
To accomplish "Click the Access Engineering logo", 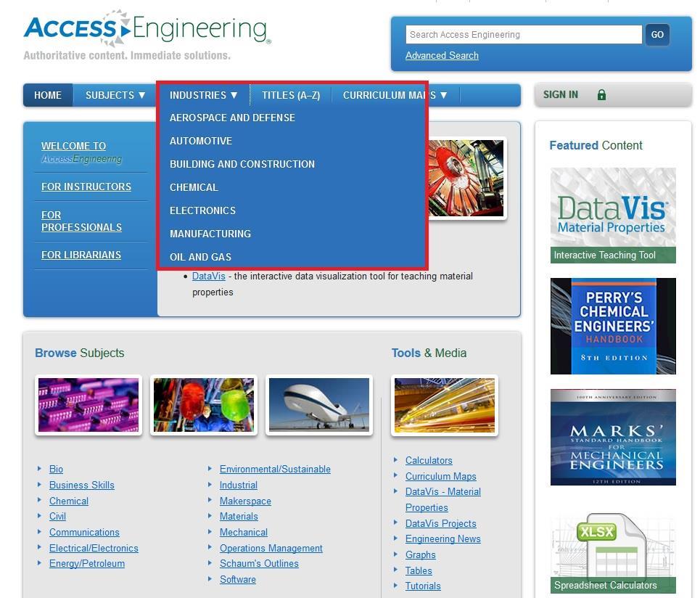I will tap(147, 28).
